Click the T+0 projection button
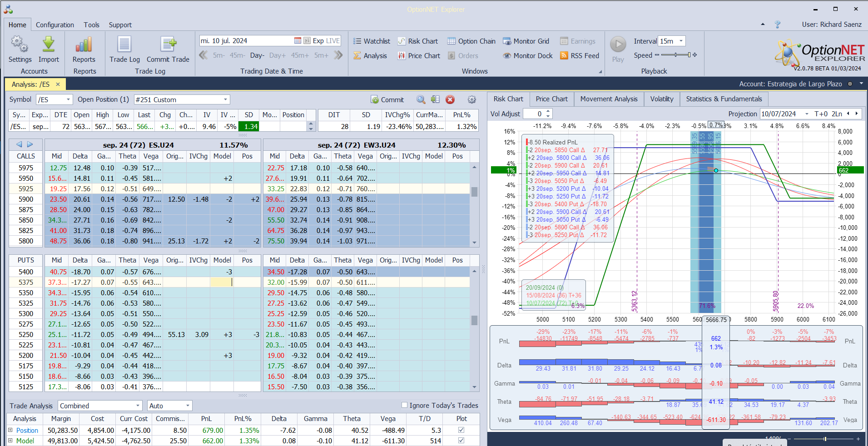This screenshot has width=868, height=446. coord(821,114)
